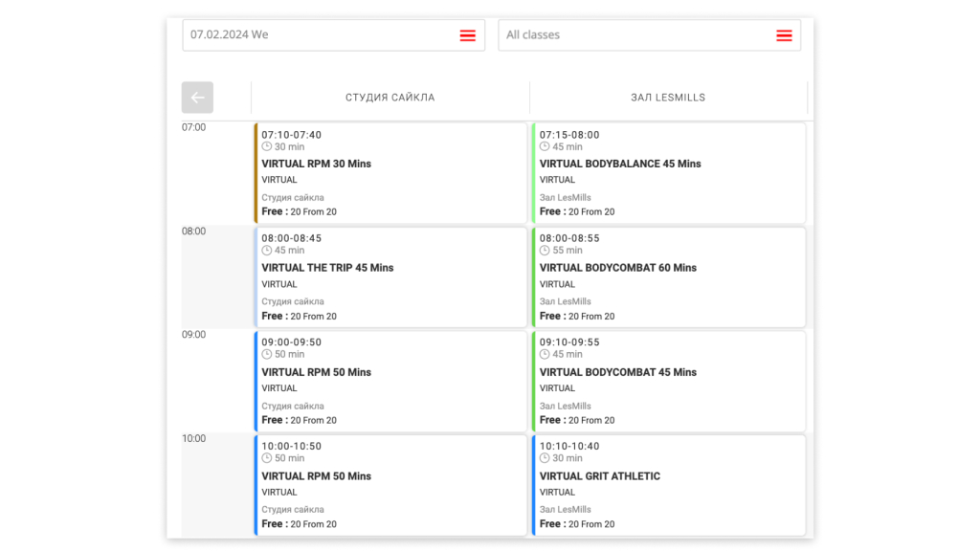This screenshot has width=980, height=551.
Task: Select the Зал LesMills column header
Action: [x=668, y=98]
